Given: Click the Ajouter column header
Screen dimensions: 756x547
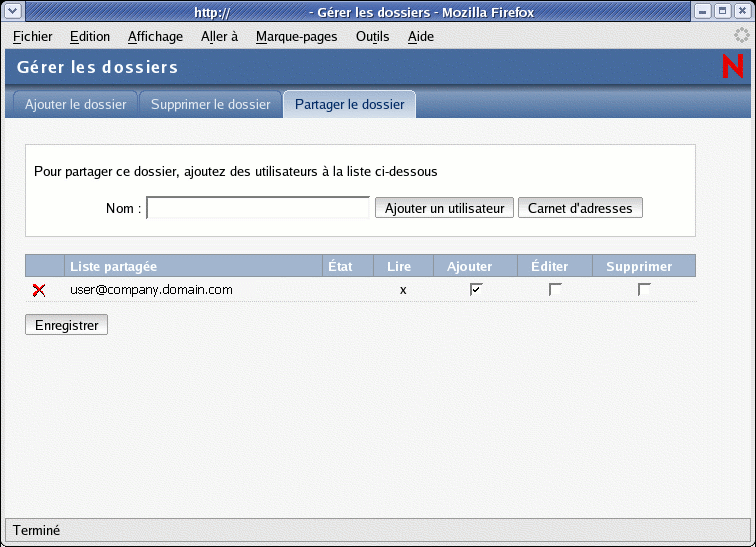Looking at the screenshot, I should (x=475, y=266).
